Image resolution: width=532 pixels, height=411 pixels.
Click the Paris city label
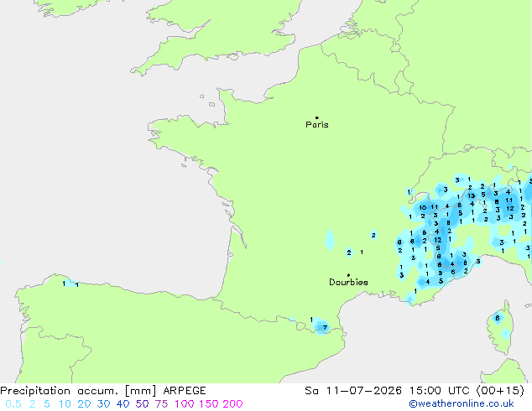pyautogui.click(x=317, y=125)
